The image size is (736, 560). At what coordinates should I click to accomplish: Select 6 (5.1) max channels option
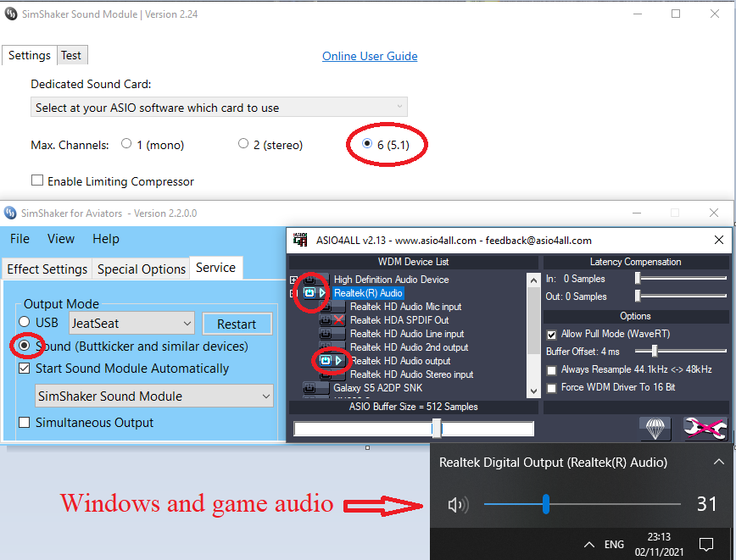pyautogui.click(x=367, y=143)
